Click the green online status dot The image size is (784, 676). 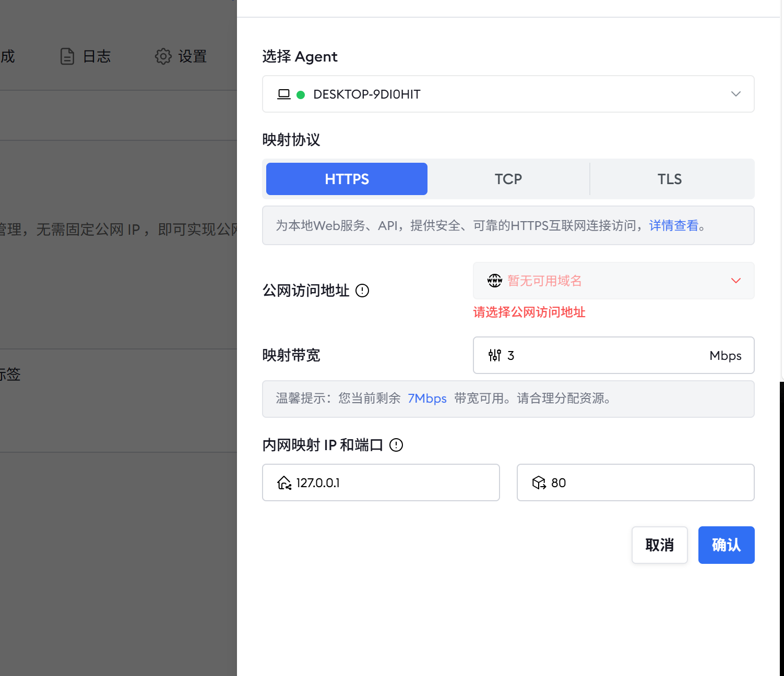pyautogui.click(x=301, y=95)
